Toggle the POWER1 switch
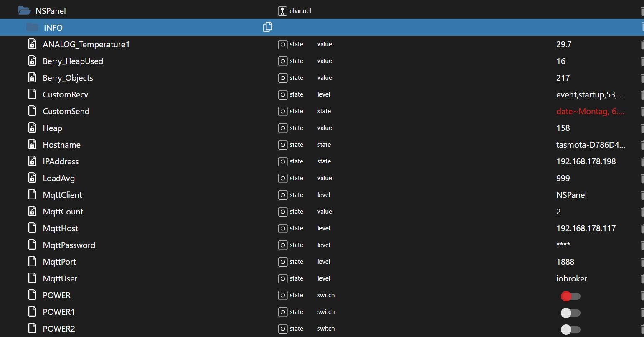The height and width of the screenshot is (337, 644). click(x=570, y=313)
